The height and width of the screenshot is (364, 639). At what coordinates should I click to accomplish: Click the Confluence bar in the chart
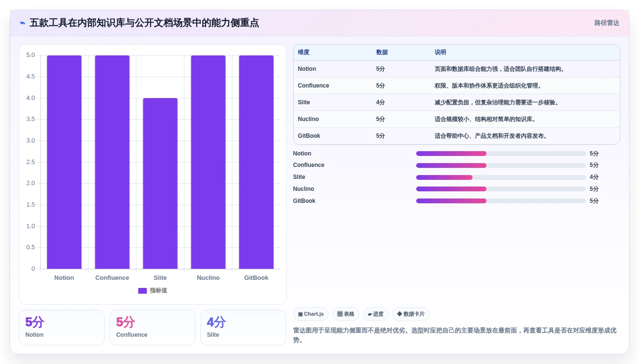point(112,162)
